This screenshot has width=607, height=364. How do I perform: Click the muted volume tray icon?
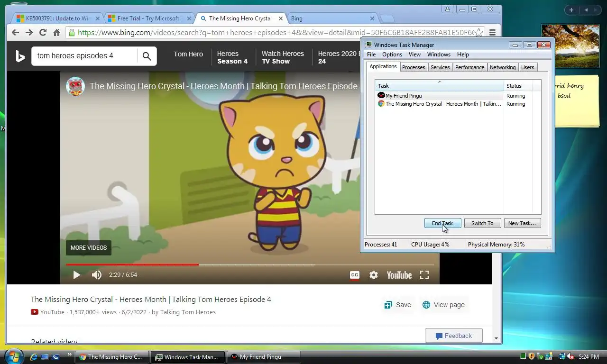point(570,356)
